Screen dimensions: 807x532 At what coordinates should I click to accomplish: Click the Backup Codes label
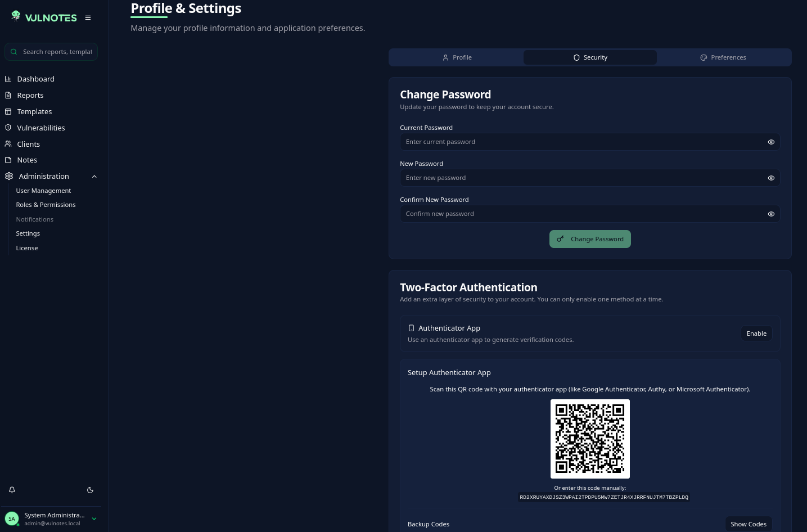[x=429, y=524]
